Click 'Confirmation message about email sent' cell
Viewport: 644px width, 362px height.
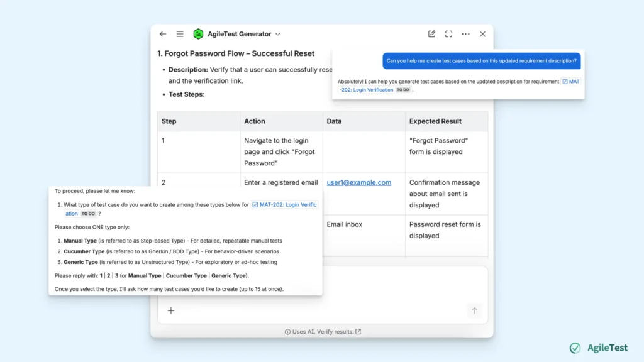447,194
